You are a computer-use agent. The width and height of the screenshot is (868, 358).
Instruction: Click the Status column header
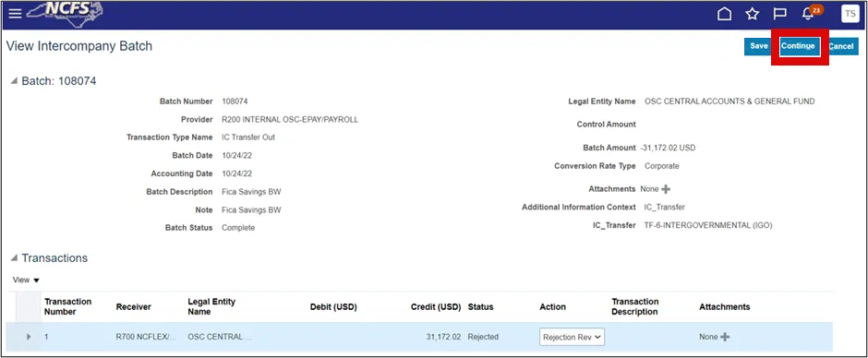coord(480,306)
